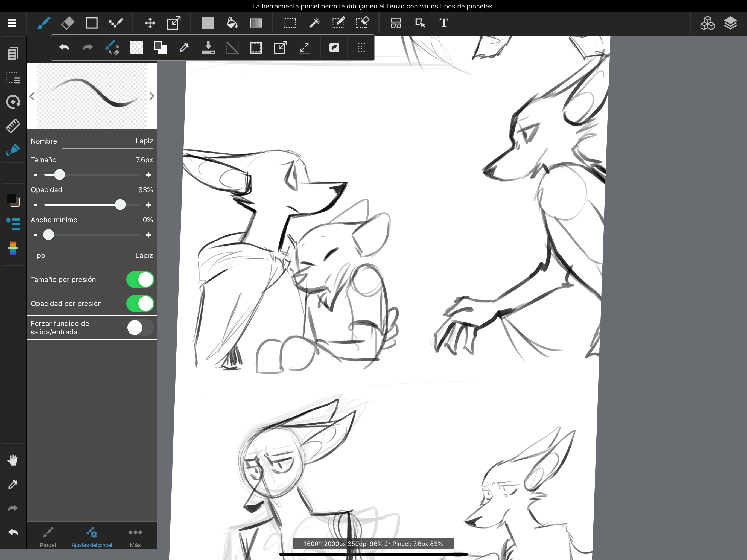This screenshot has height=560, width=747.
Task: Select the Move tool
Action: coord(150,23)
